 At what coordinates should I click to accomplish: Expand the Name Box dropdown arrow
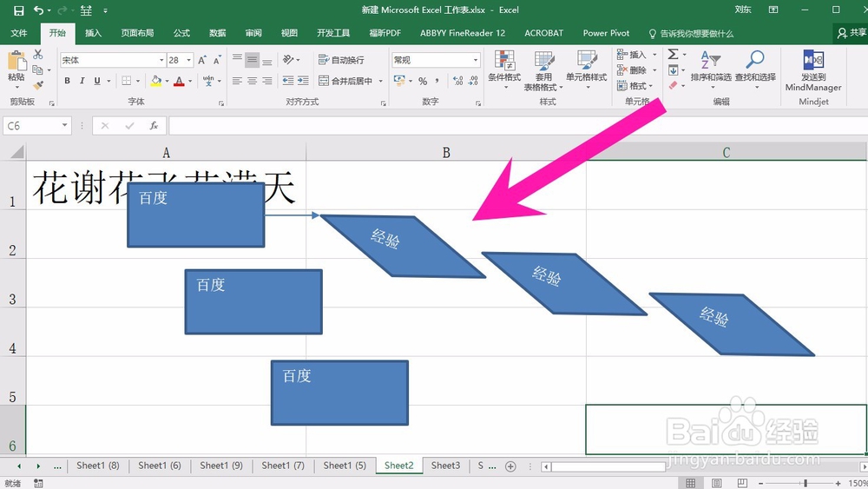point(65,126)
